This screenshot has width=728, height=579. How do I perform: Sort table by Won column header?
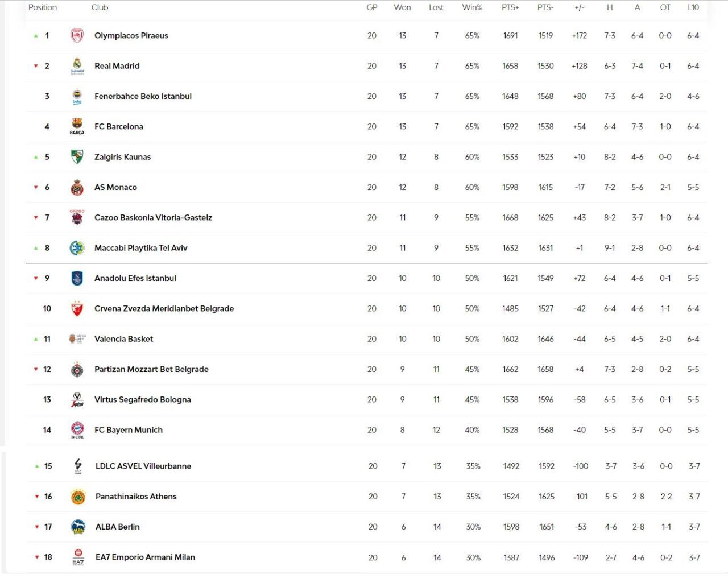tap(402, 7)
